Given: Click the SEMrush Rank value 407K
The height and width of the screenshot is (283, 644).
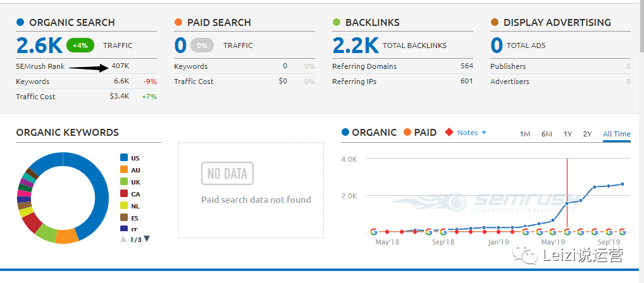Looking at the screenshot, I should click(120, 66).
